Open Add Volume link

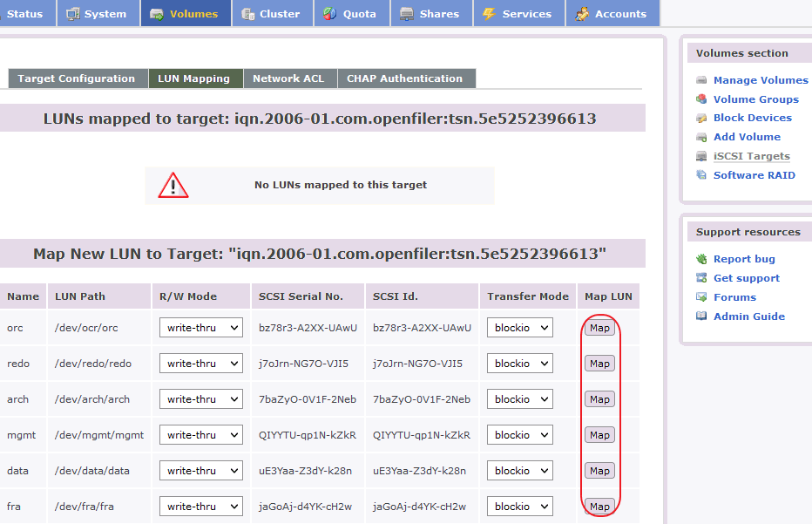click(747, 138)
